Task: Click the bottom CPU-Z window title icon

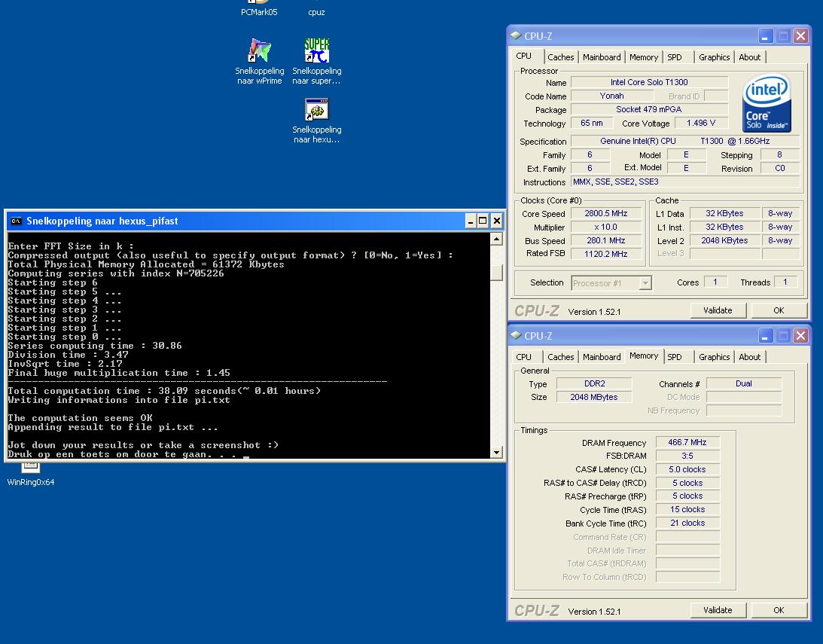Action: pyautogui.click(x=516, y=335)
